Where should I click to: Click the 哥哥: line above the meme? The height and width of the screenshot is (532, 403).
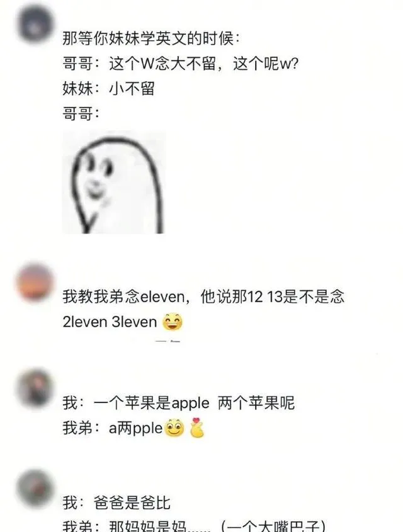click(81, 113)
